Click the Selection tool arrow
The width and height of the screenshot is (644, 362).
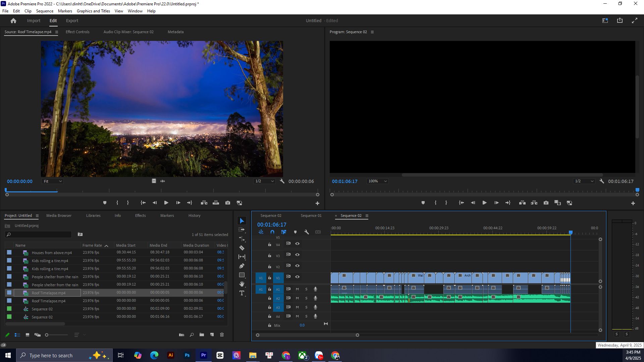[241, 221]
